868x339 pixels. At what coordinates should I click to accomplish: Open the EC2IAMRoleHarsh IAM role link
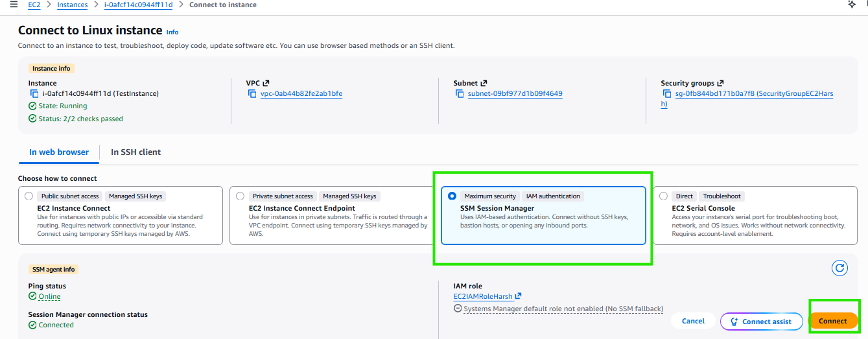(484, 296)
